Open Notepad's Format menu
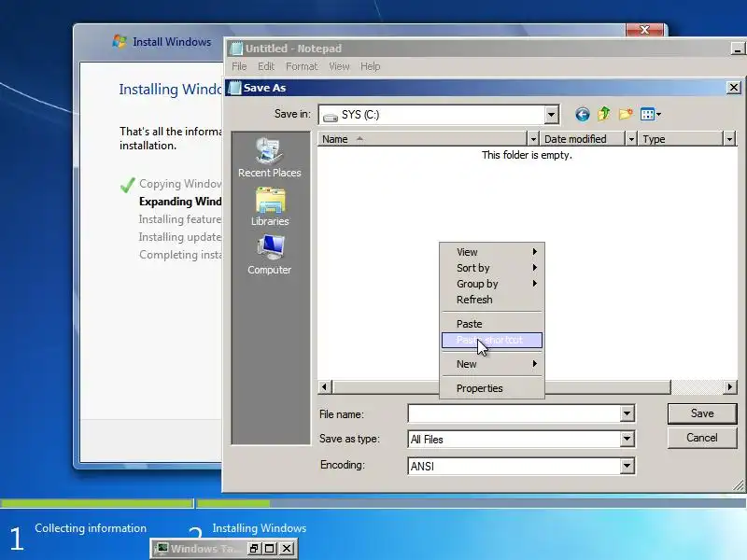 302,66
